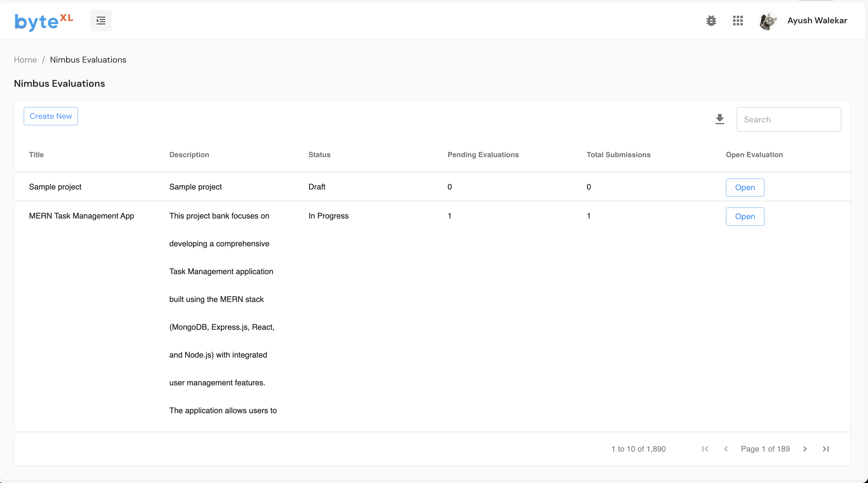868x483 pixels.
Task: Click the Nimbus Evaluations breadcrumb
Action: tap(88, 60)
